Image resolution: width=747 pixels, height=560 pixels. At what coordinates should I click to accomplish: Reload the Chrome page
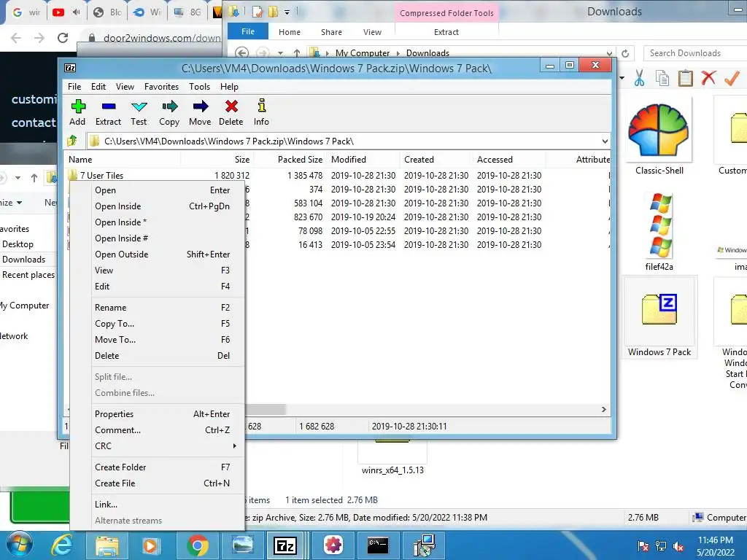pyautogui.click(x=63, y=38)
